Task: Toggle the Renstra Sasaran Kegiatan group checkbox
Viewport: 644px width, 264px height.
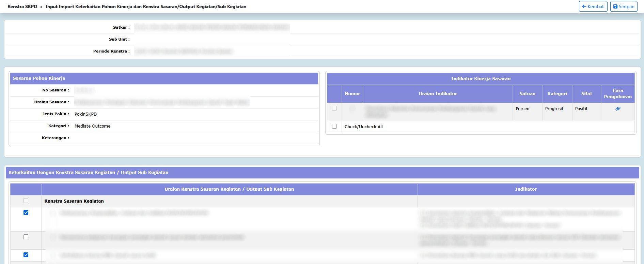Action: pyautogui.click(x=26, y=201)
